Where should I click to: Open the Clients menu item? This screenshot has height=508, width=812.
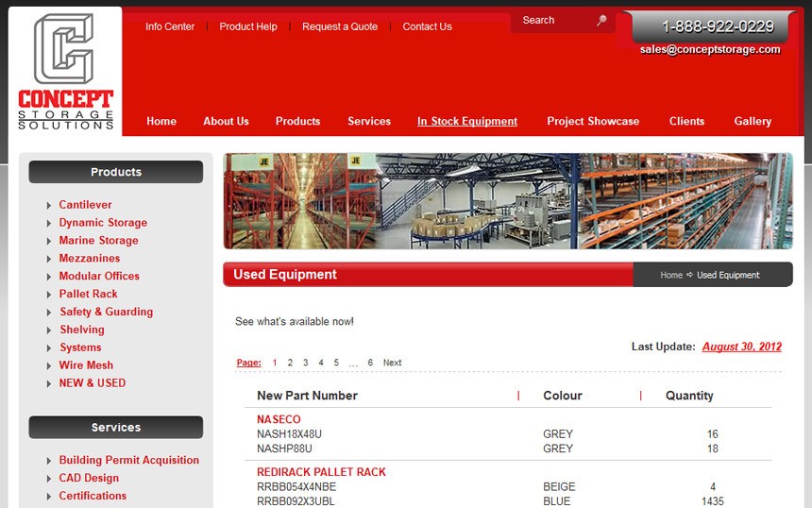point(686,121)
